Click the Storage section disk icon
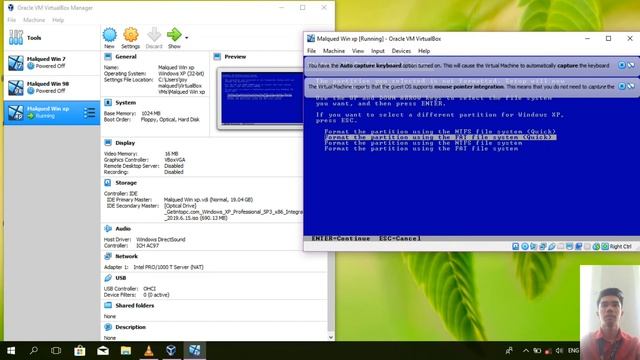Screen dimensions: 640x360 [x=108, y=183]
